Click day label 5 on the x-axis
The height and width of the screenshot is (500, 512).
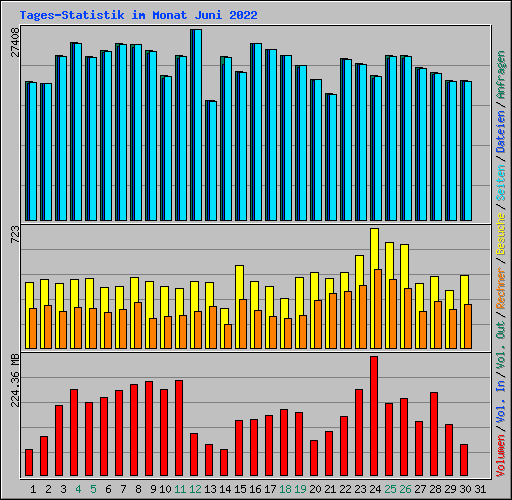click(x=93, y=489)
